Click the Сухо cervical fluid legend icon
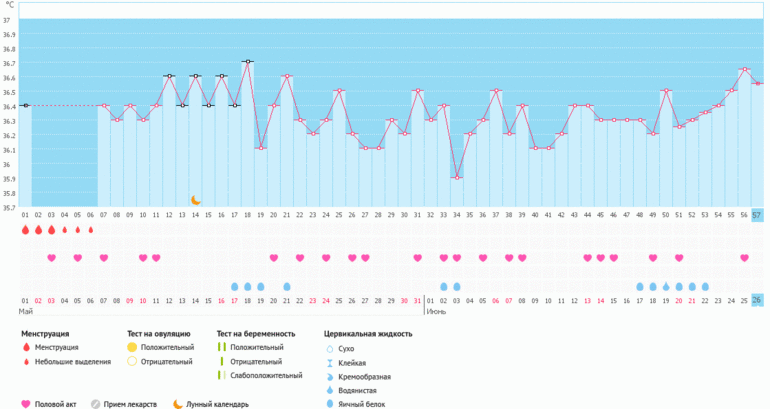 coord(331,347)
